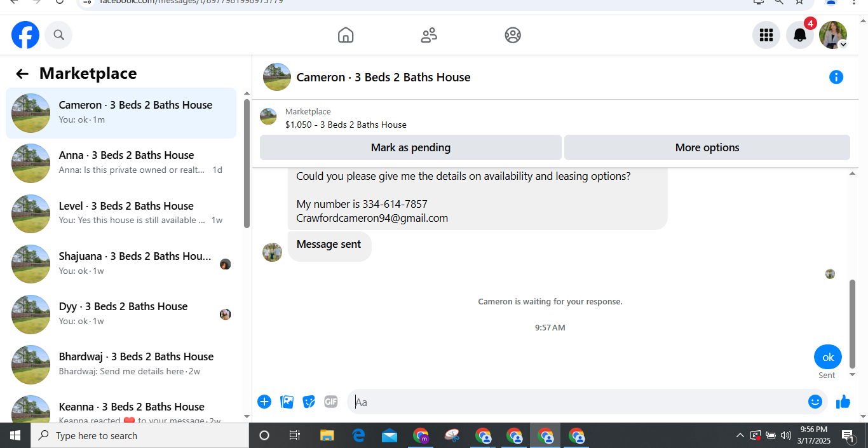Select the Dyy conversation

[x=121, y=315]
